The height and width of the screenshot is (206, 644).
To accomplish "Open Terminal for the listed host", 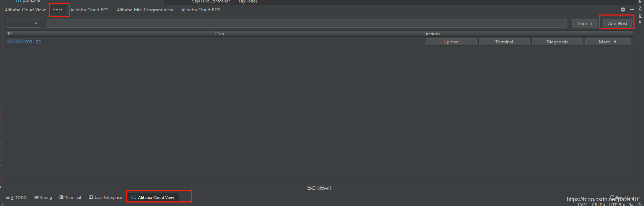I will 504,42.
